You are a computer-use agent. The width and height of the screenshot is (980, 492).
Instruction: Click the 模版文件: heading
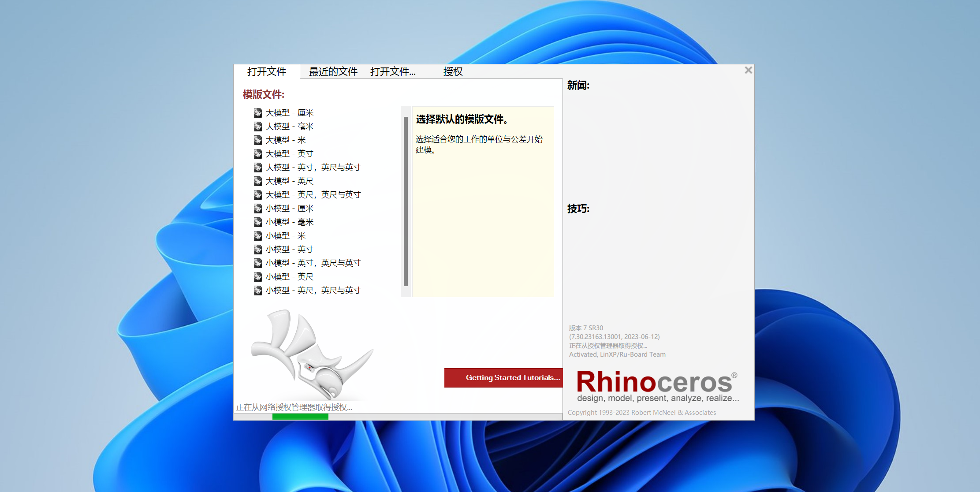(x=264, y=94)
